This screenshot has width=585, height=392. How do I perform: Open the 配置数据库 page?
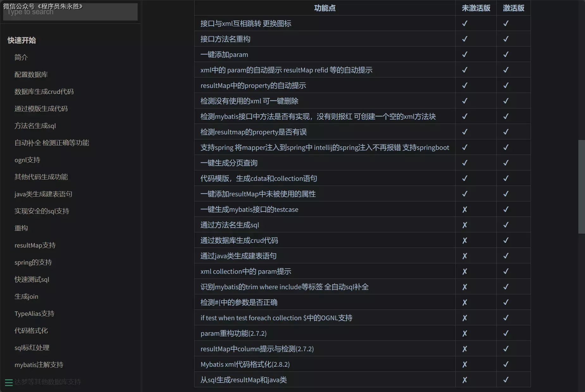pos(31,74)
